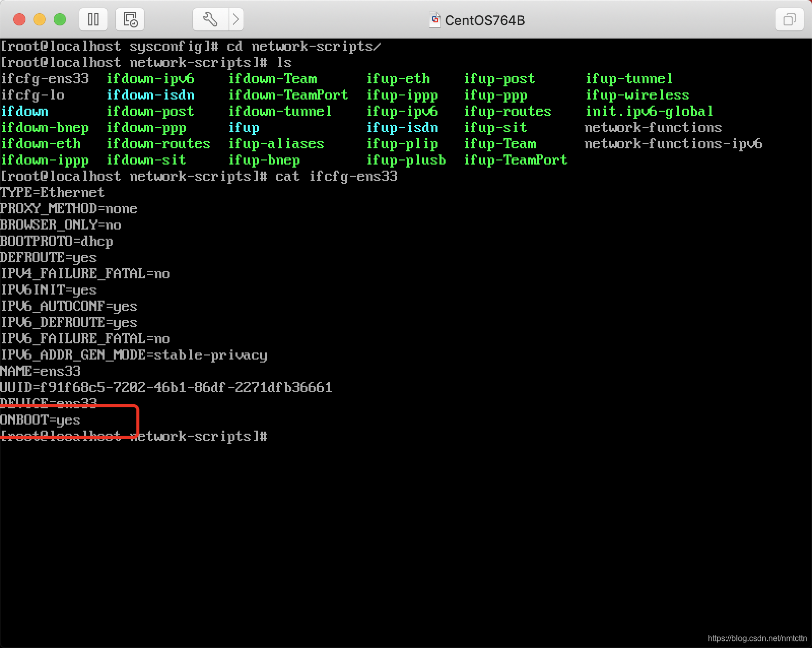Click the ifup-TeamPort entry
Viewport: 812px width, 648px height.
pos(516,160)
